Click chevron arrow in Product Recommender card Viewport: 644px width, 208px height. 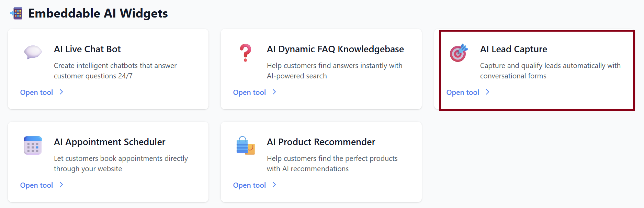tap(274, 185)
